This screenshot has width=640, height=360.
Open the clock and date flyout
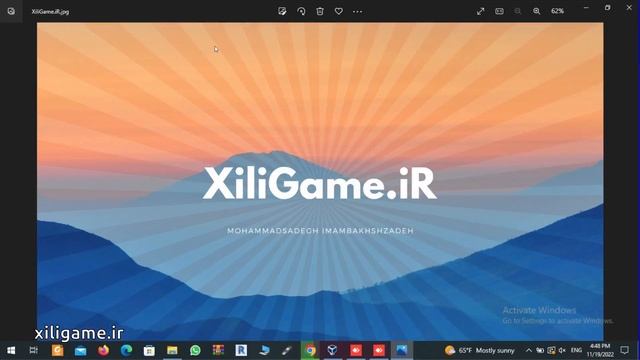(x=600, y=350)
